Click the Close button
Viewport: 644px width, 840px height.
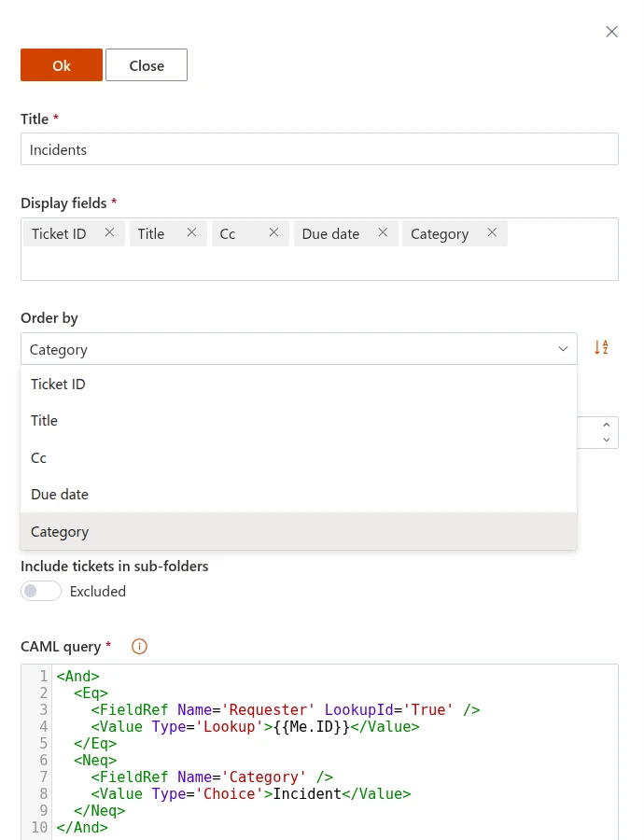pyautogui.click(x=147, y=65)
